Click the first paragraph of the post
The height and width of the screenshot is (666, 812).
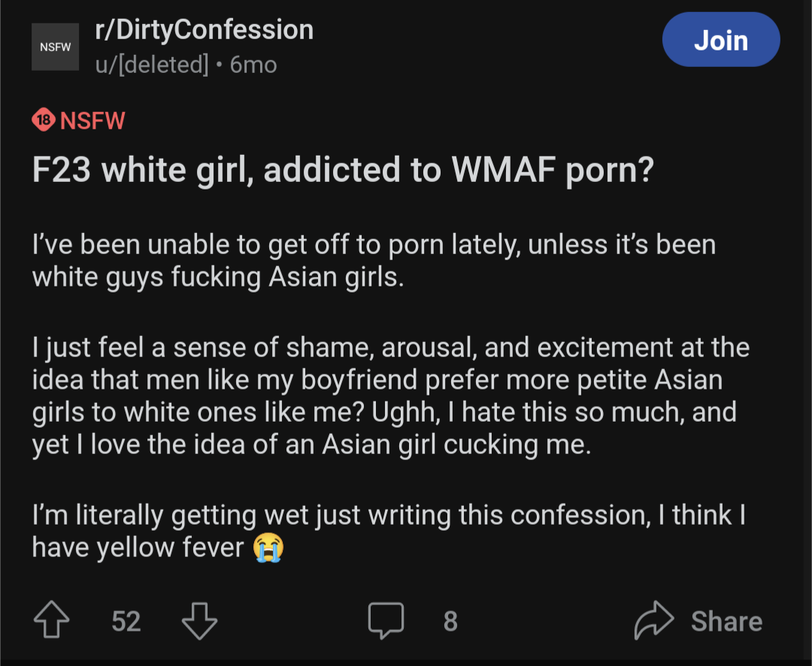373,261
